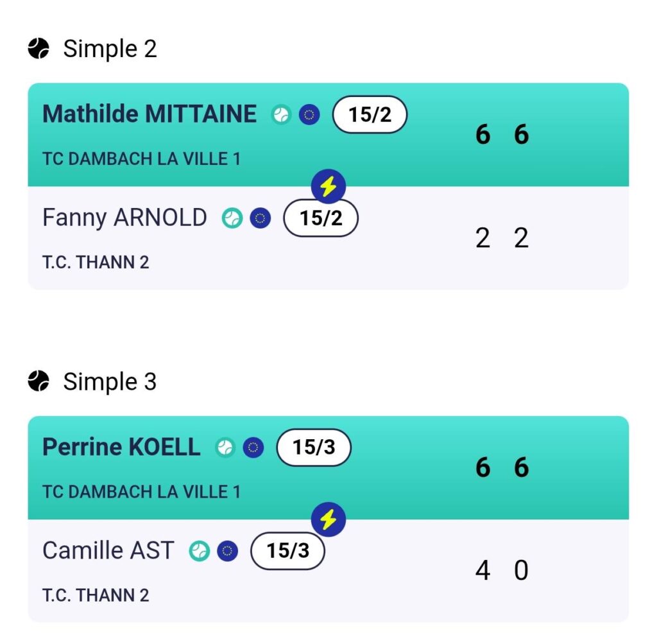
Task: Click the tennis ball icon beside Simple 2
Action: click(39, 49)
